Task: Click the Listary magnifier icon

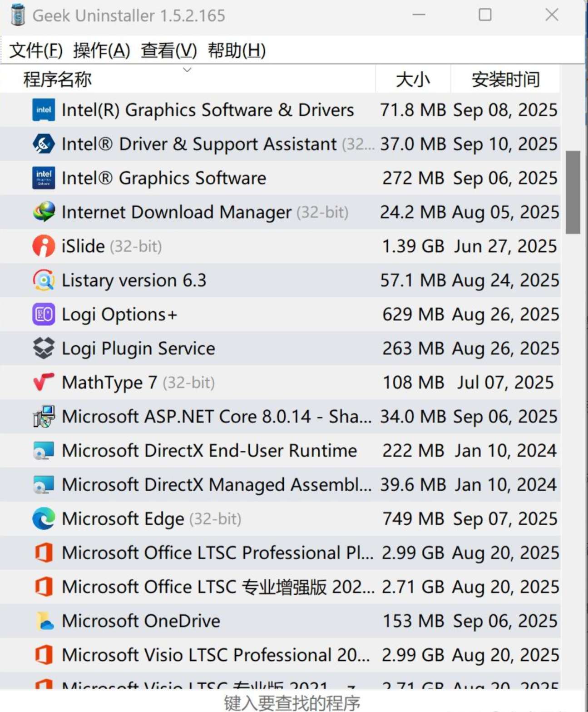Action: click(x=44, y=280)
